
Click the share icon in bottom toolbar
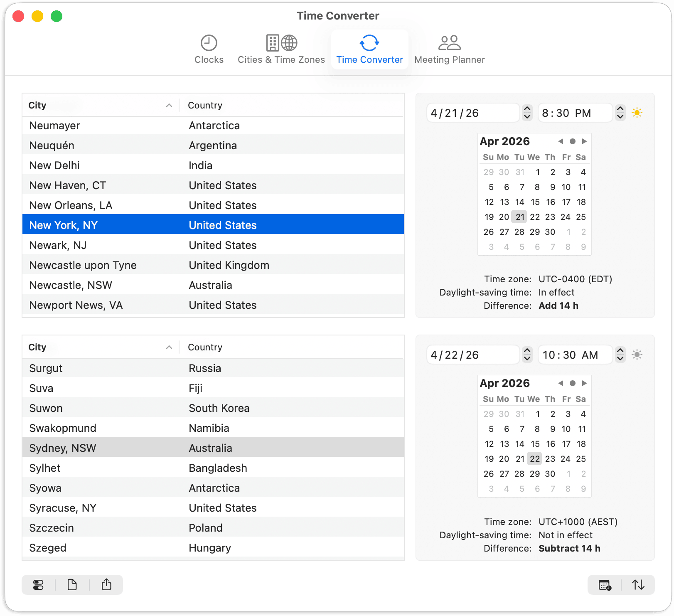coord(106,585)
